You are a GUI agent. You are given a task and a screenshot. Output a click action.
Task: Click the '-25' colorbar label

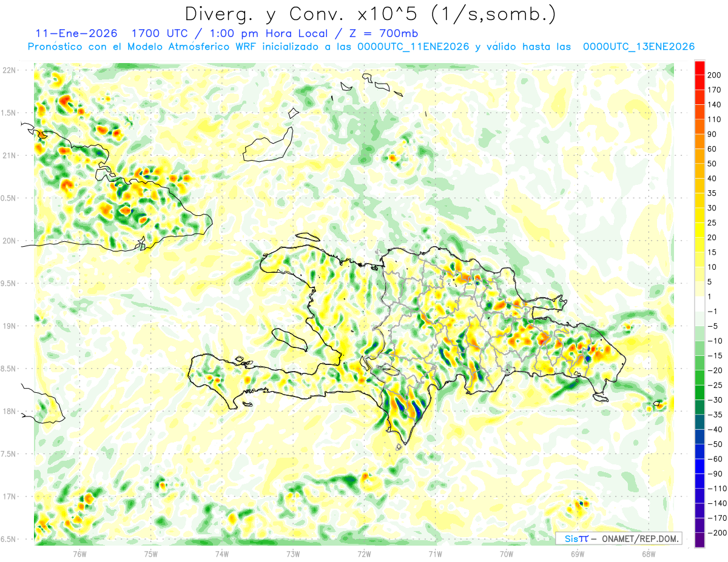(716, 386)
